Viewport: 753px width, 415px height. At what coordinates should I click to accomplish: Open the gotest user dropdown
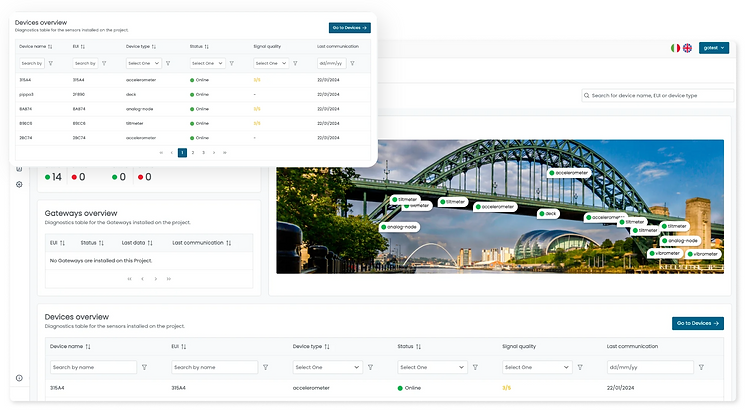click(714, 48)
